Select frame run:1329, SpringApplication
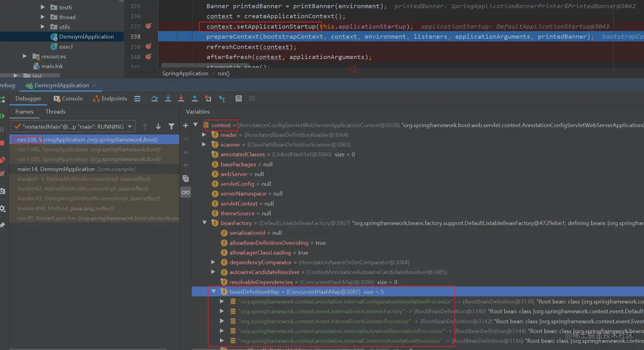Screen dimensions: 644x350 tap(94, 159)
